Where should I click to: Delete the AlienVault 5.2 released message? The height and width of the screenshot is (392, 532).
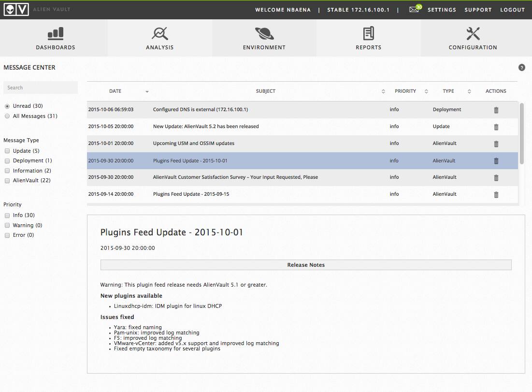pyautogui.click(x=496, y=127)
